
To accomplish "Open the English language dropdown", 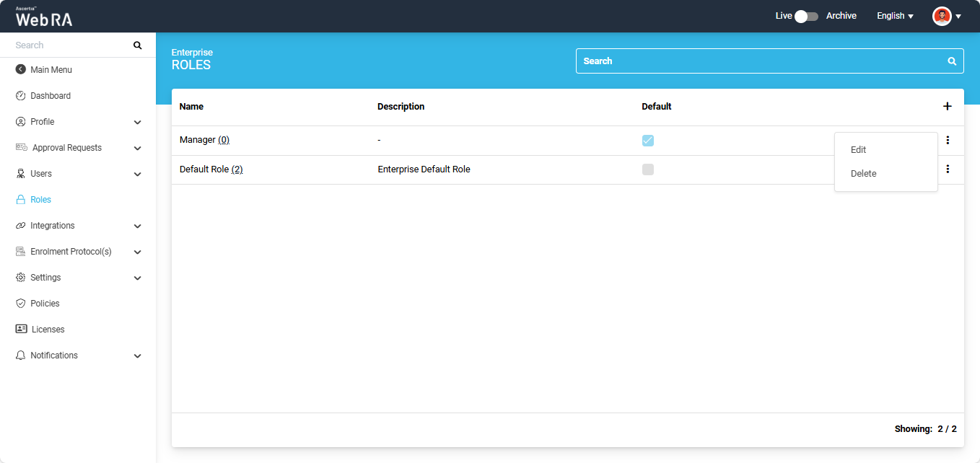I will [895, 16].
